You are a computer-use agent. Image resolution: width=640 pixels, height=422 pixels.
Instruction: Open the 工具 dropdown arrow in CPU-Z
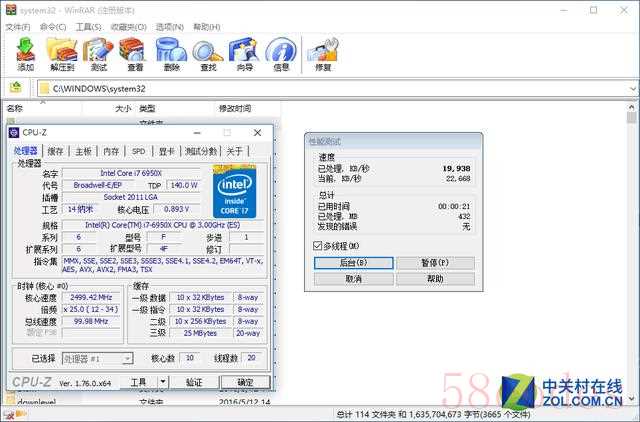coord(163,382)
